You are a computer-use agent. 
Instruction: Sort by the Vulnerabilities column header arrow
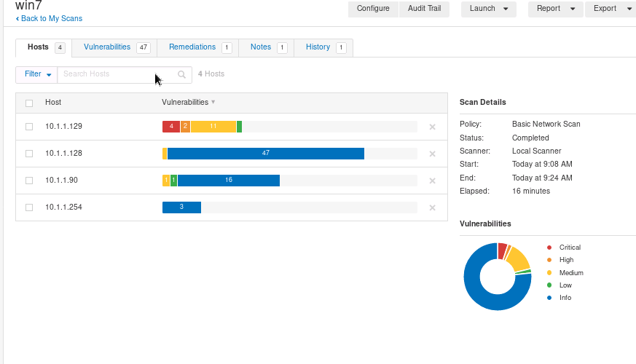click(213, 102)
